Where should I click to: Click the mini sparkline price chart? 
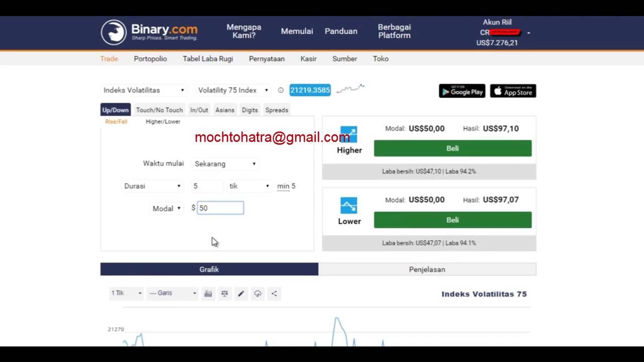pos(350,89)
